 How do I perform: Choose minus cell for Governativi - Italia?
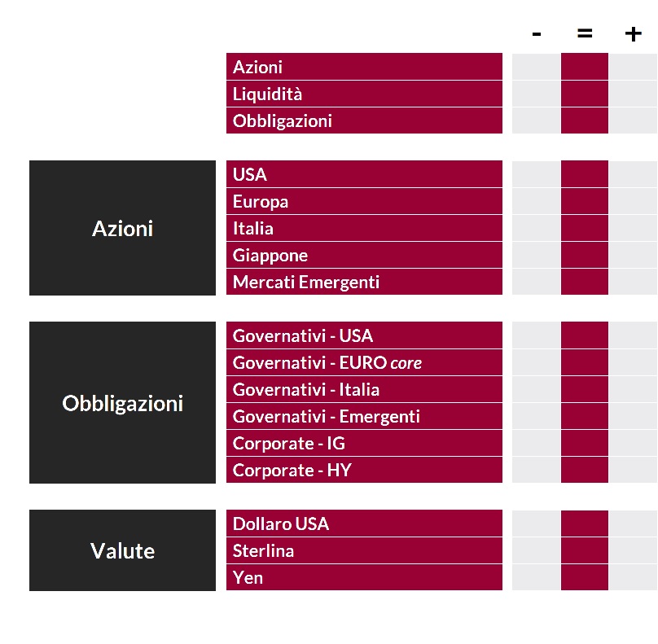point(536,389)
